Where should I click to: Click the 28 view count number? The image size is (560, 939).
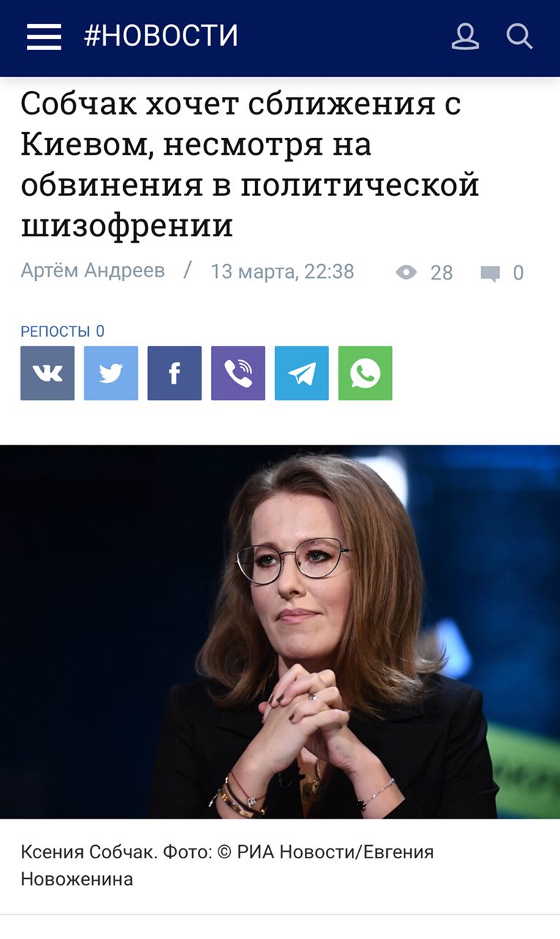pyautogui.click(x=441, y=273)
